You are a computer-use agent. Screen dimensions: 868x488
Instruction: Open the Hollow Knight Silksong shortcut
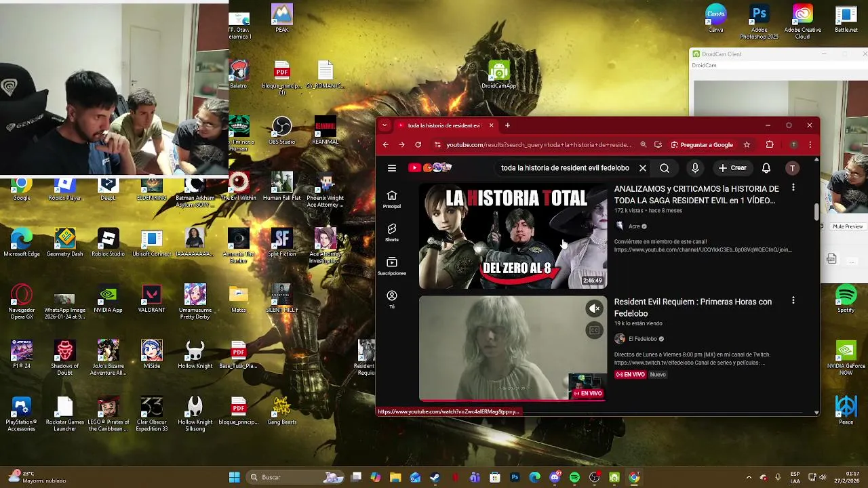(x=195, y=414)
